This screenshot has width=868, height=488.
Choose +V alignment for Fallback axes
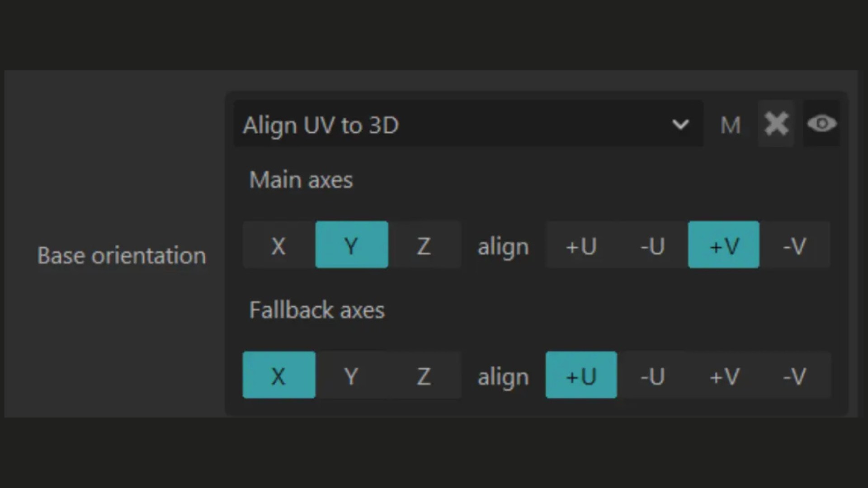724,375
